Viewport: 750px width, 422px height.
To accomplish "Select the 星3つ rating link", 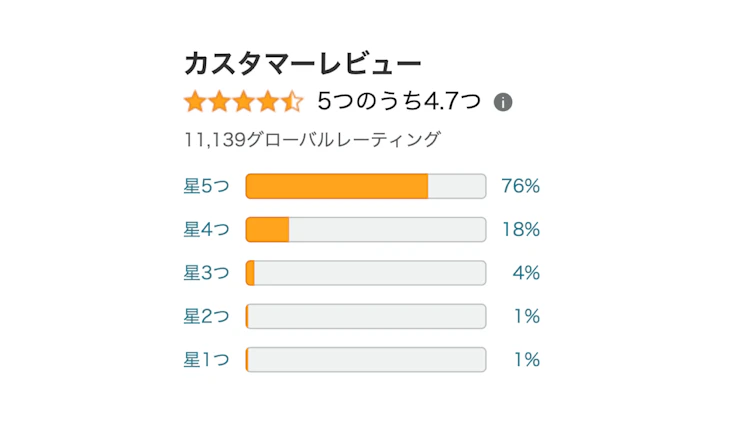I will coord(206,273).
